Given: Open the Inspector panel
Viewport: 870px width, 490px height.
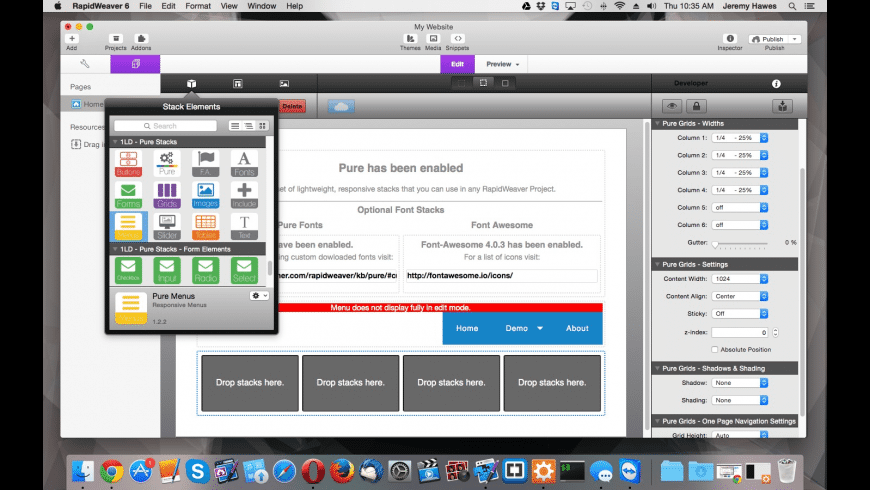Looking at the screenshot, I should pos(730,42).
